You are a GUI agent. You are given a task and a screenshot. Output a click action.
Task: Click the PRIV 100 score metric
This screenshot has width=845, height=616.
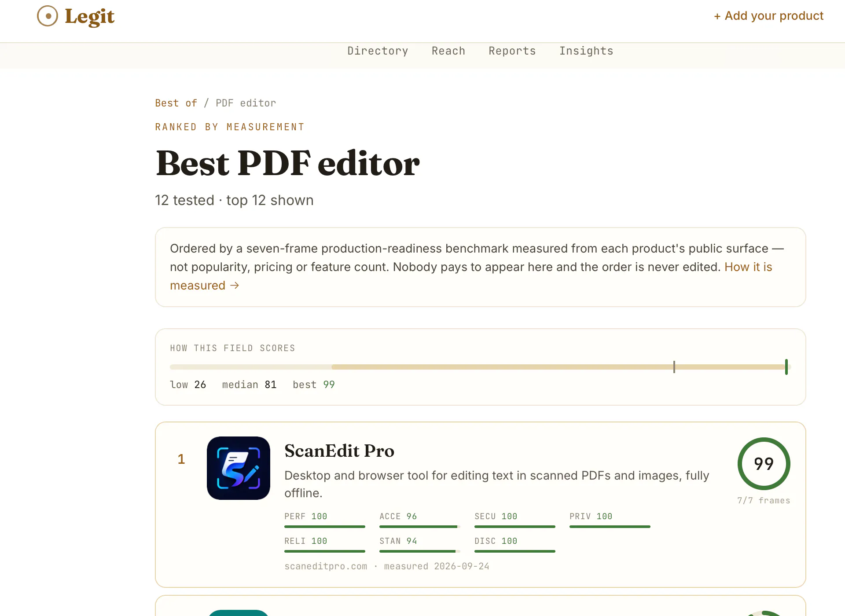tap(610, 520)
